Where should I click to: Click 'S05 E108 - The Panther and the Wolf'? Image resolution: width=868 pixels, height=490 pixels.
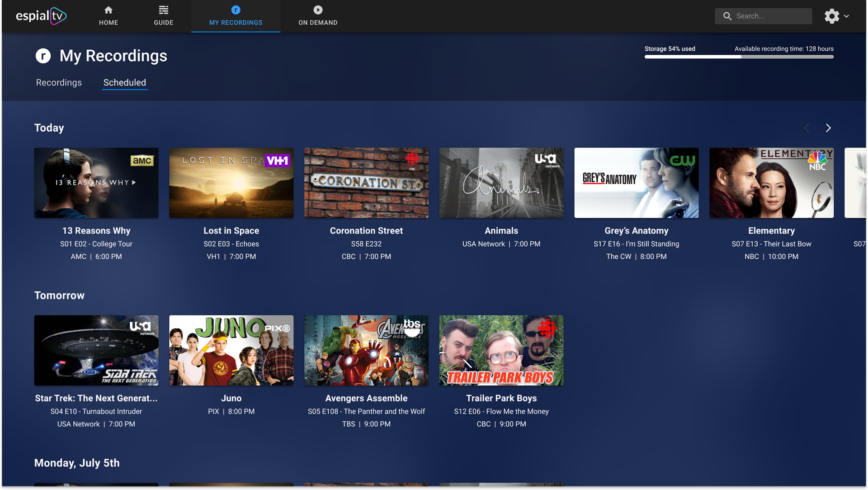[x=366, y=411]
